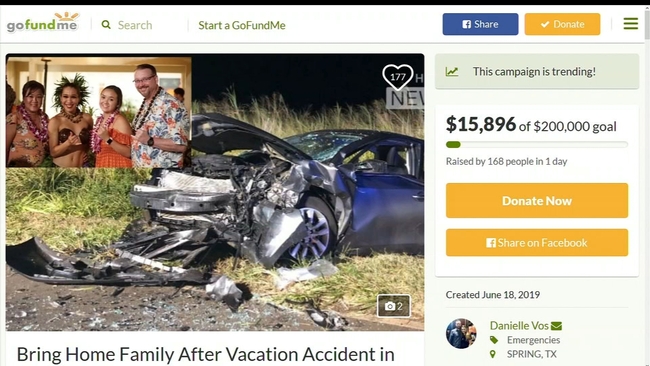Click the envelope icon beside Danielle Vos

tap(556, 326)
